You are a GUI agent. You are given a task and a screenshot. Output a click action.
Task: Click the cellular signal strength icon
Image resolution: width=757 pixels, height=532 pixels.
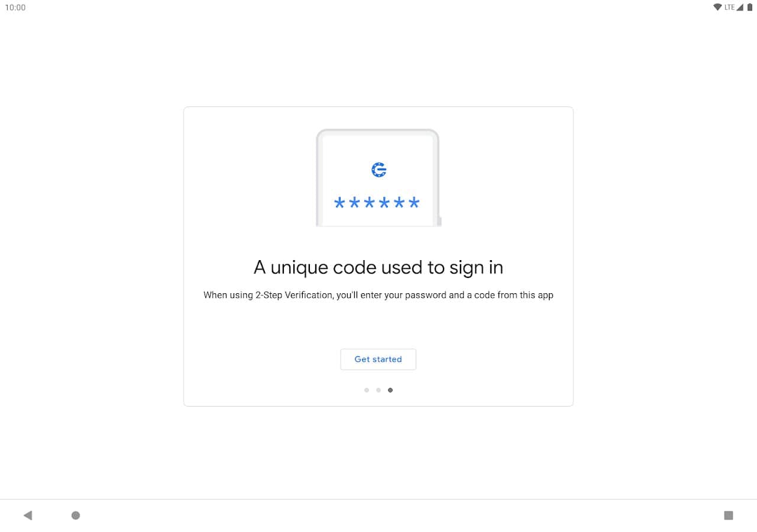[x=740, y=7]
